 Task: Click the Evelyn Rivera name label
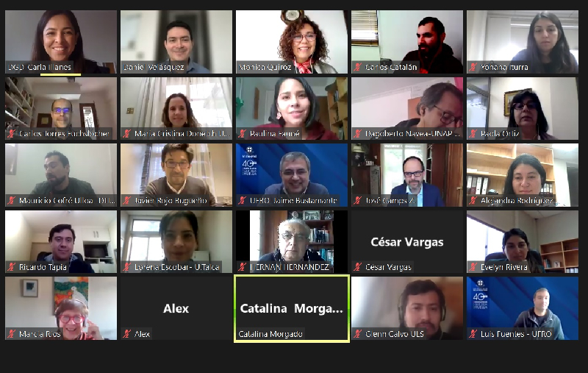[x=503, y=267]
